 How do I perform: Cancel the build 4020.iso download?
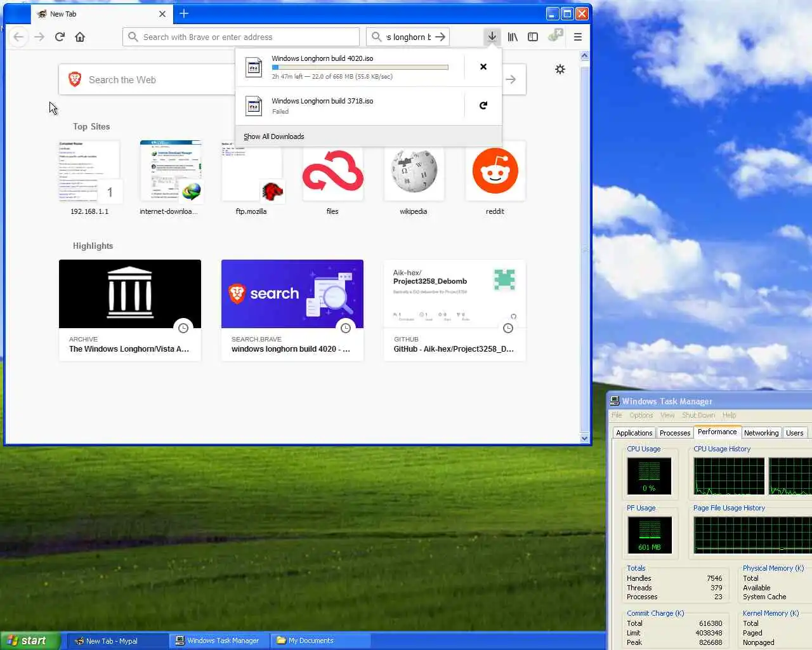click(x=483, y=67)
